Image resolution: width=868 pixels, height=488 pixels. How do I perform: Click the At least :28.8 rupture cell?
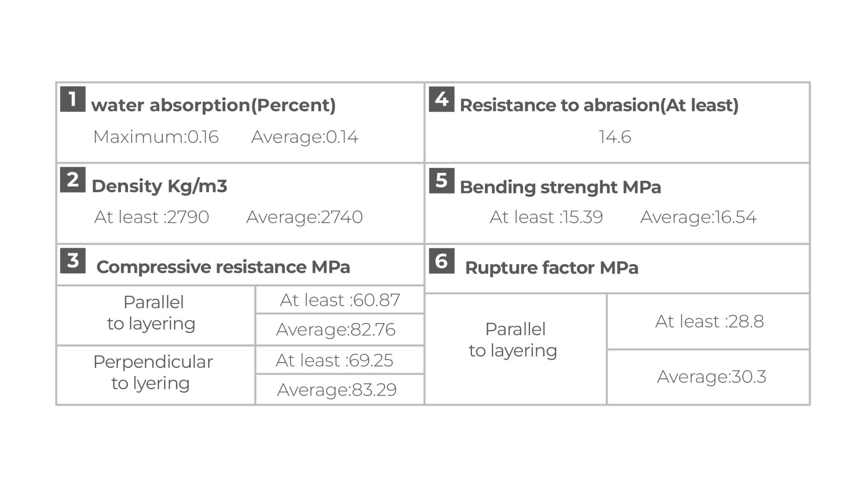[708, 322]
